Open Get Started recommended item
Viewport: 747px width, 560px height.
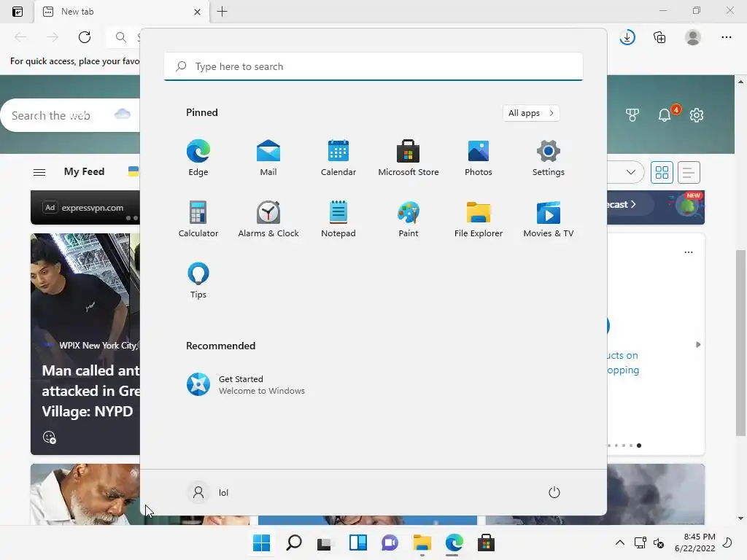click(x=246, y=384)
